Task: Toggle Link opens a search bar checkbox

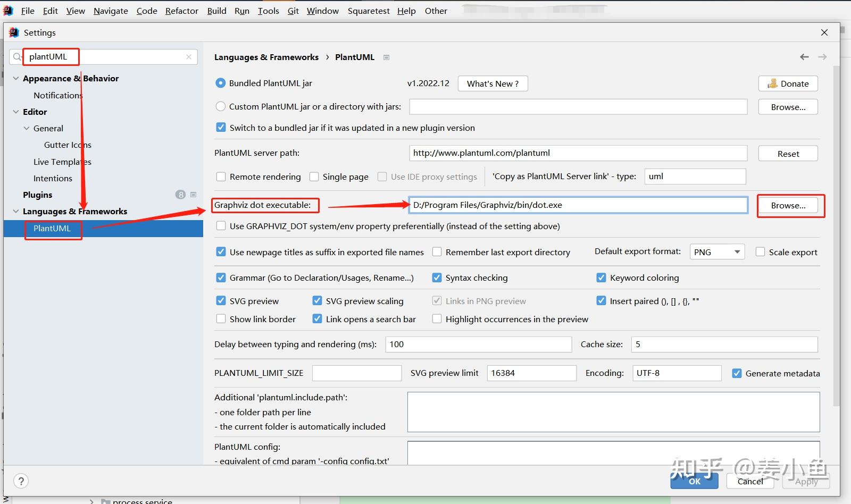Action: click(317, 319)
